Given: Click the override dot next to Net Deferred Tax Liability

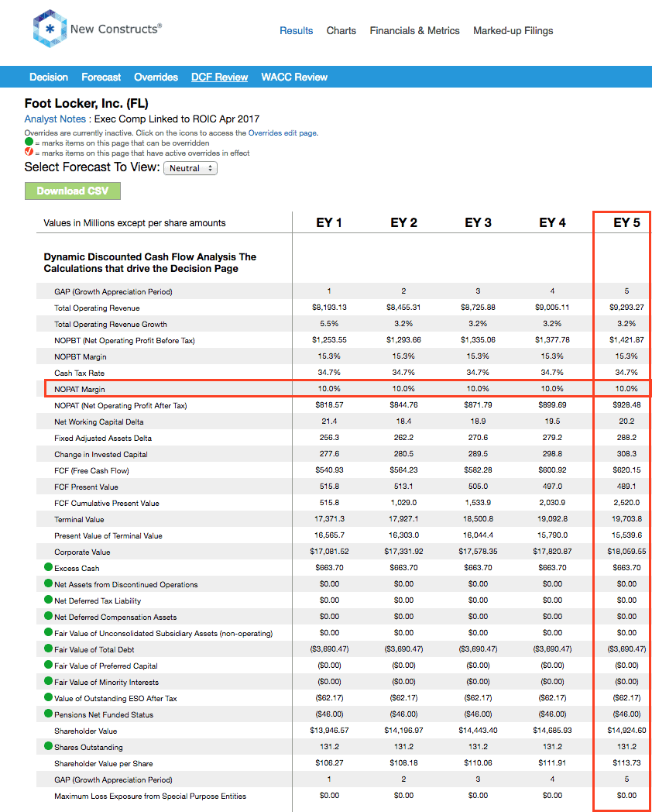Looking at the screenshot, I should tap(49, 600).
